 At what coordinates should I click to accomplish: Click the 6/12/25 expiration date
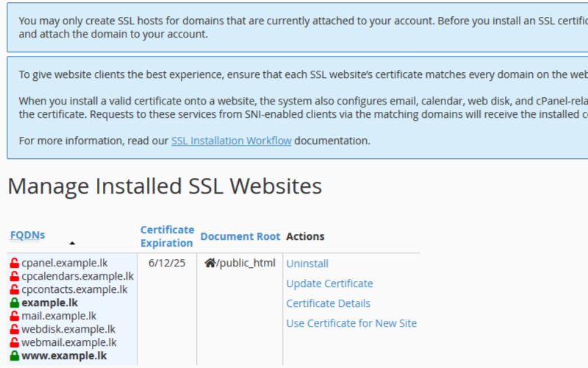[x=167, y=263]
